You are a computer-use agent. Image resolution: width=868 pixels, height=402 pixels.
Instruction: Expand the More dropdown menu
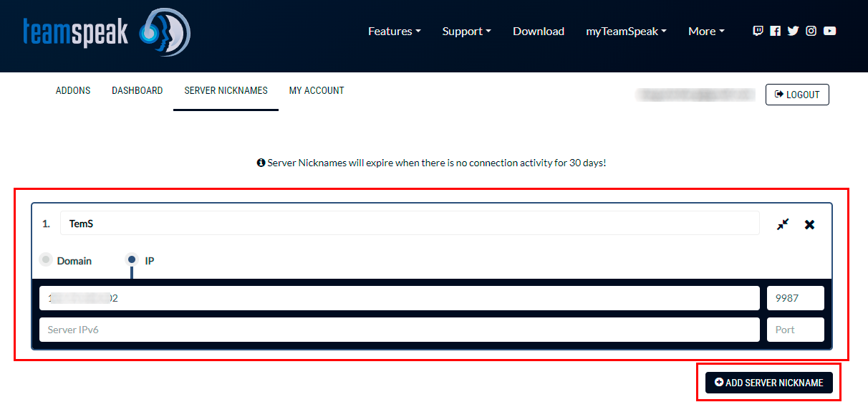click(706, 32)
